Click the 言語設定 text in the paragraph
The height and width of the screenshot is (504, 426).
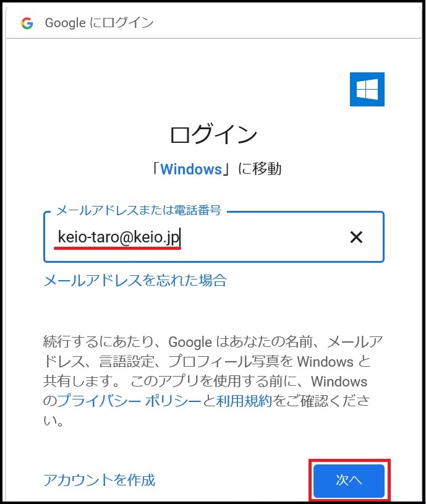pyautogui.click(x=127, y=362)
